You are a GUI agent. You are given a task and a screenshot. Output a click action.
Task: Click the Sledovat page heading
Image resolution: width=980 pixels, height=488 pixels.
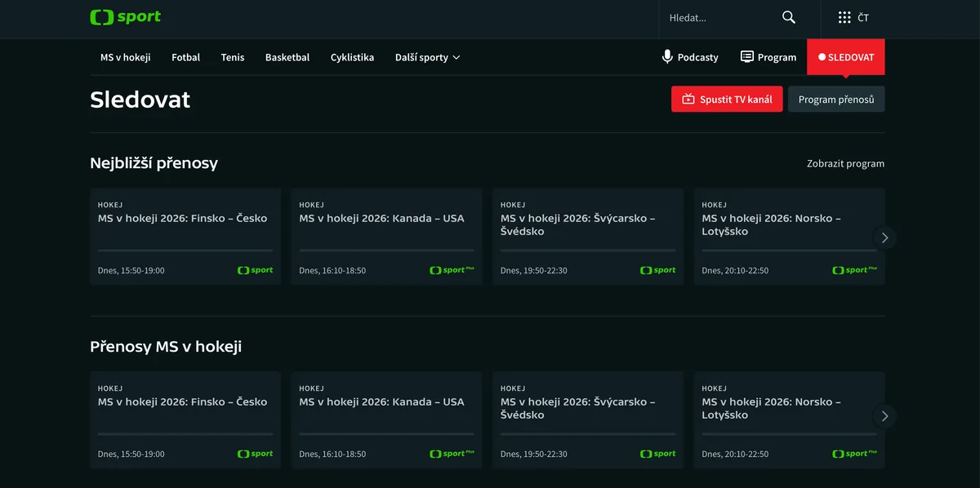point(140,100)
